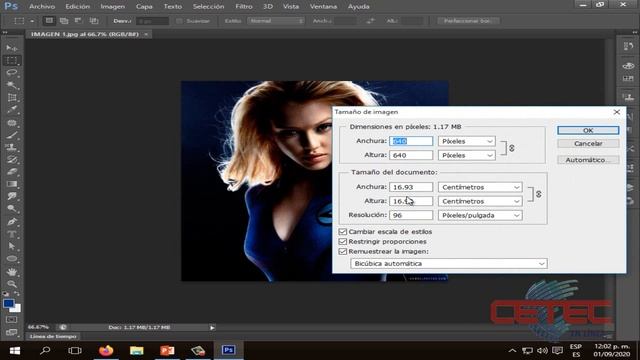Viewport: 640px width, 360px height.
Task: Select the Clone Stamp tool
Action: click(x=11, y=147)
